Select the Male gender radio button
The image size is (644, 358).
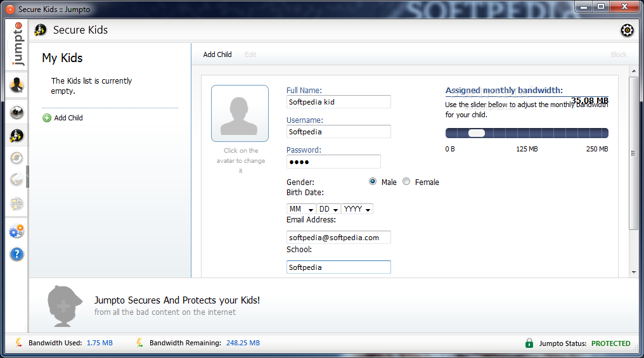[x=373, y=181]
